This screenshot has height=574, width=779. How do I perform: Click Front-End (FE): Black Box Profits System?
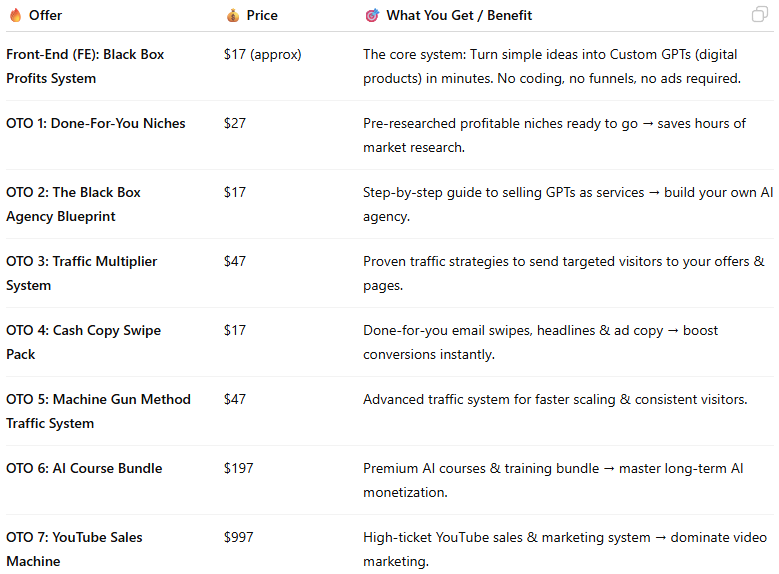[x=85, y=66]
